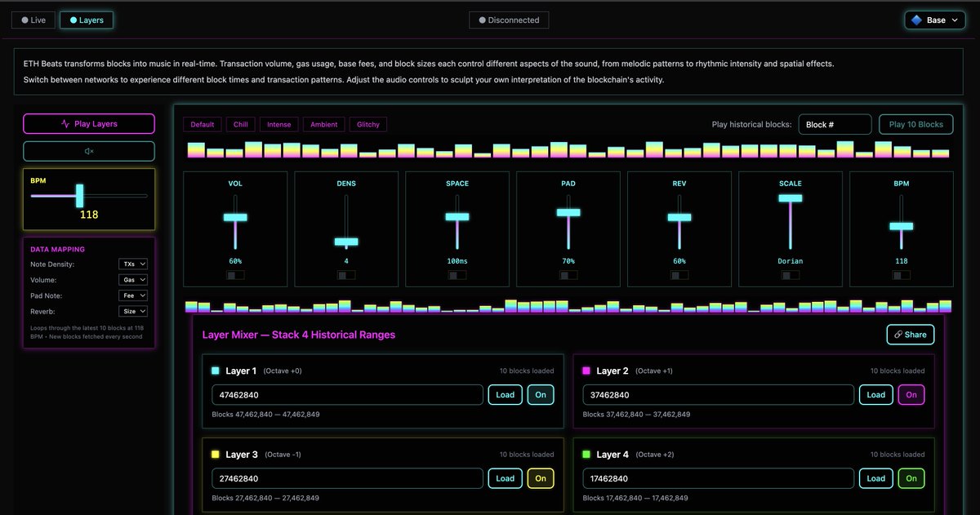Open the Base network selector dropdown
The image size is (980, 515).
tap(935, 20)
